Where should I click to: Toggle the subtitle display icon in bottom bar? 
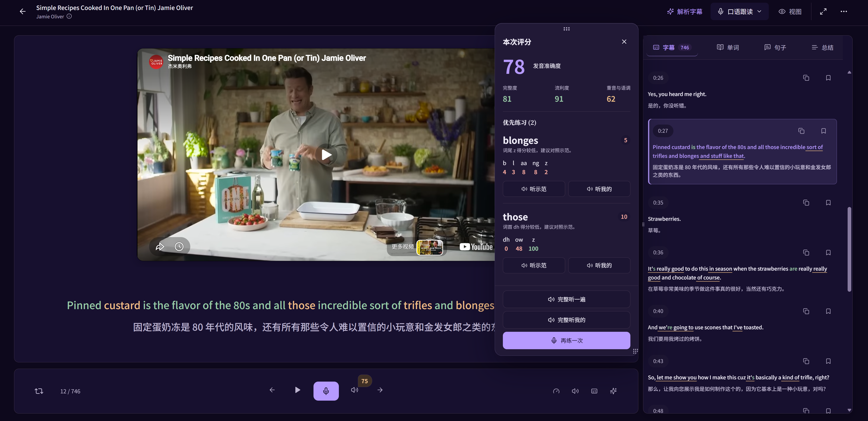coord(594,391)
